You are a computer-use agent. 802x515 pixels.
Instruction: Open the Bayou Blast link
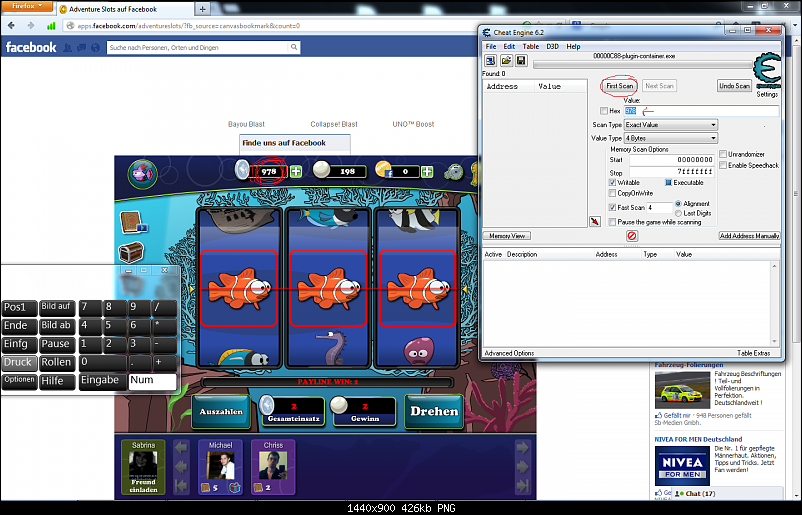pyautogui.click(x=247, y=124)
